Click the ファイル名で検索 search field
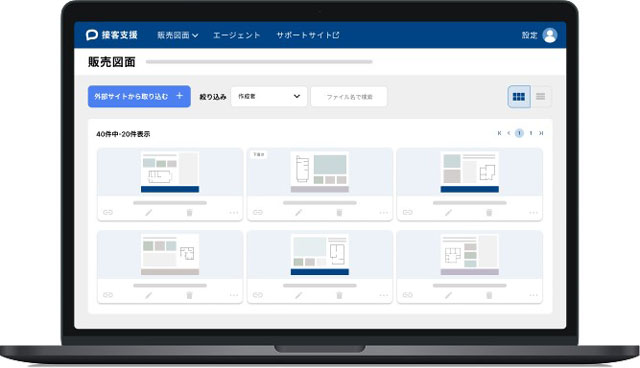 (349, 97)
